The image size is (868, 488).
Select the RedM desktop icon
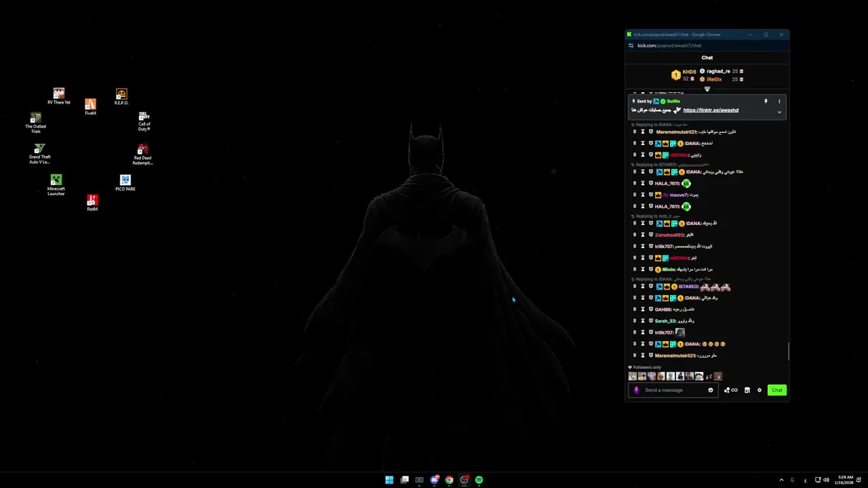92,203
